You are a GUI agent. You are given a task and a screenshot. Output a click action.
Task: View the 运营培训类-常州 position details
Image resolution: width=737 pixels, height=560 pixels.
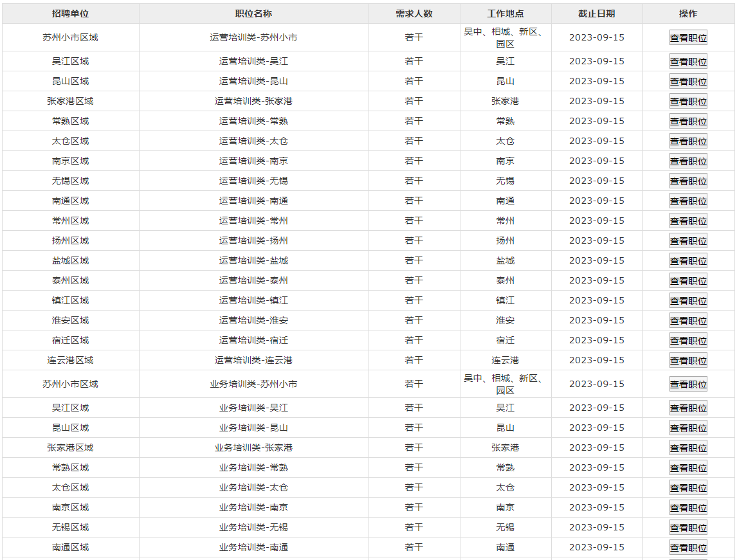point(688,221)
